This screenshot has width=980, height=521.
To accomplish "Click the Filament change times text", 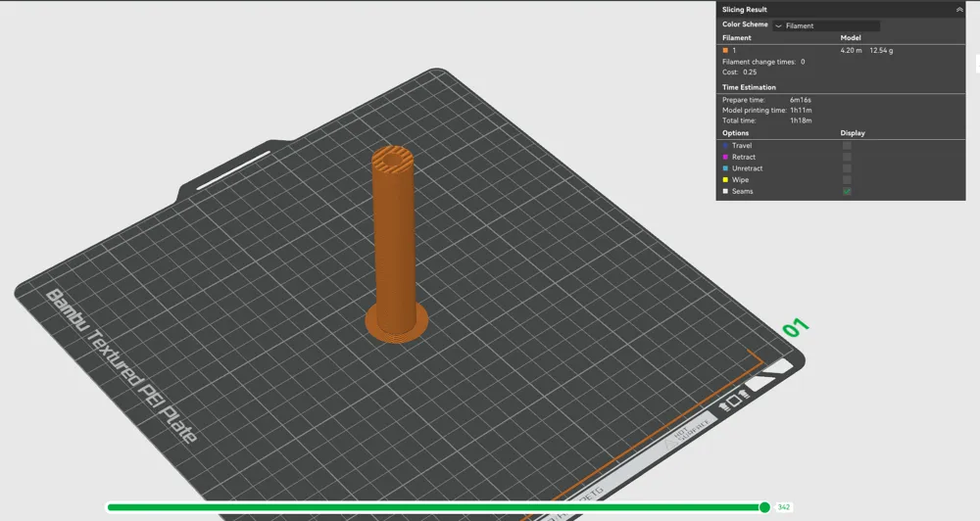I will click(763, 62).
